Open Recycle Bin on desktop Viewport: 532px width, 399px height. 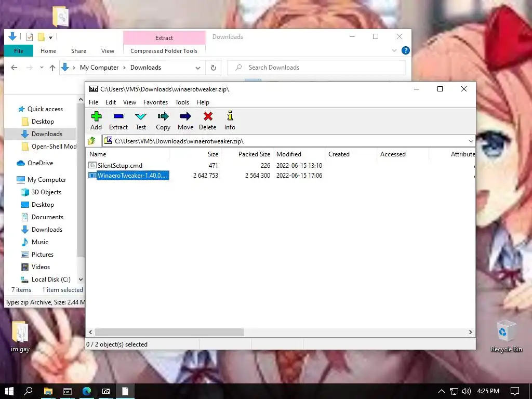point(506,336)
